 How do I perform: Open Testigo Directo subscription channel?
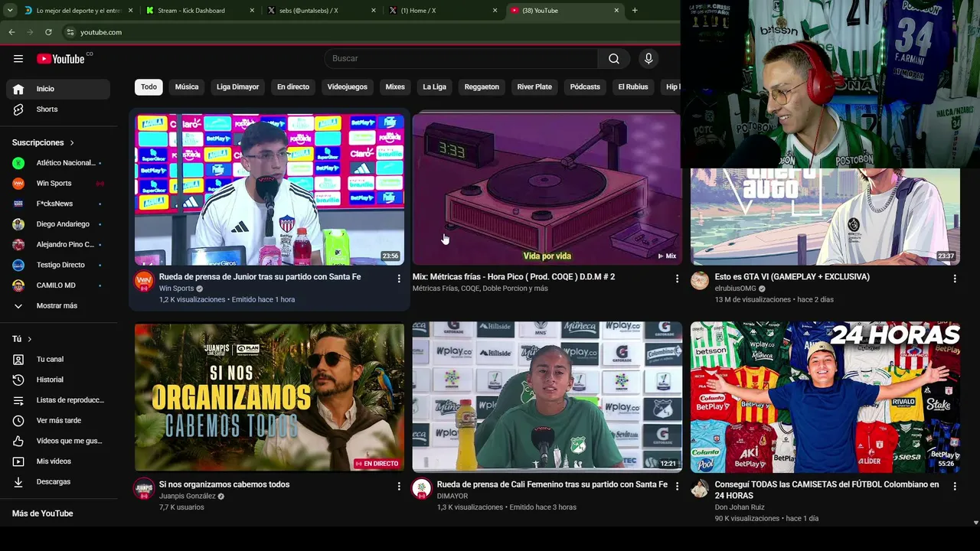[58, 265]
